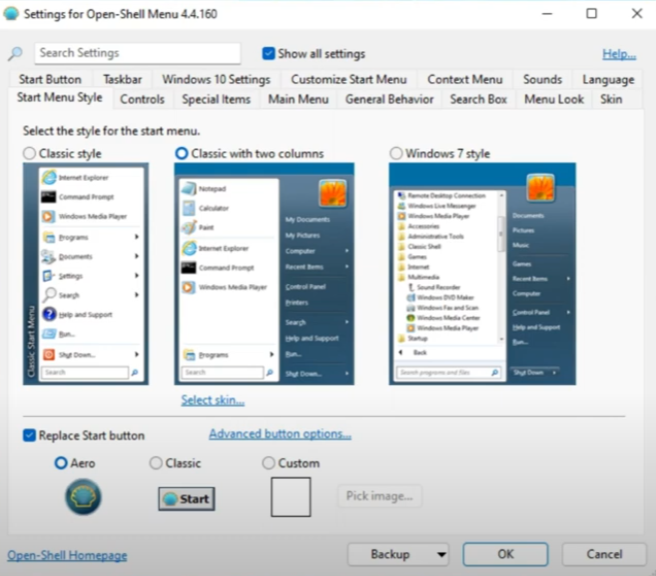Choose the Aero start button radio option

61,463
